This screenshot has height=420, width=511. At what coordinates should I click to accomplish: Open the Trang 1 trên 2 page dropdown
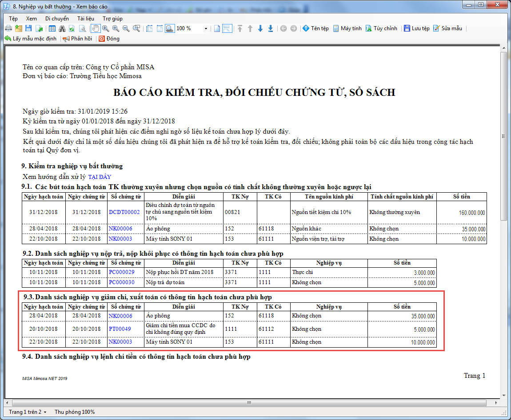[x=28, y=412]
